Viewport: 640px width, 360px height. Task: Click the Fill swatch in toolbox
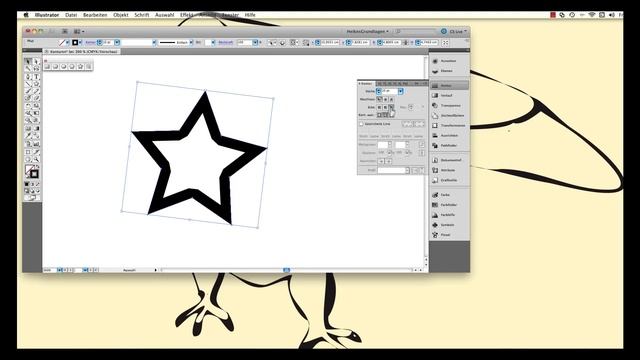tap(29, 170)
